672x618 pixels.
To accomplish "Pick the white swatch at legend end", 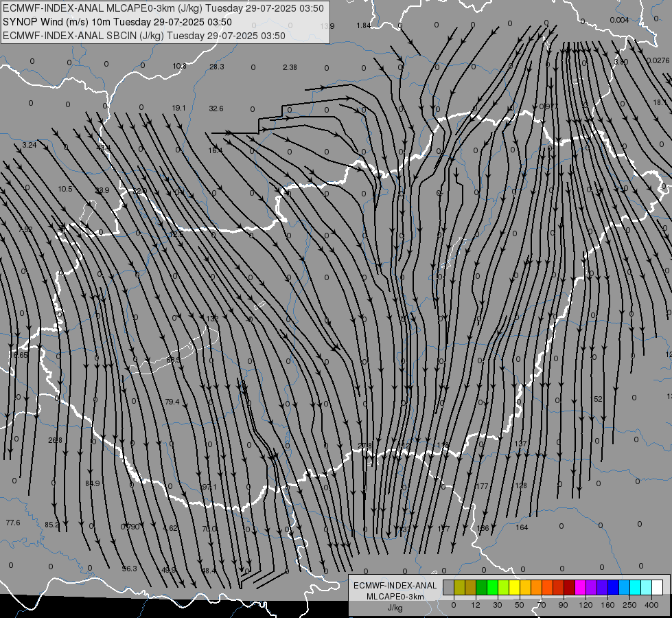I will pyautogui.click(x=658, y=587).
